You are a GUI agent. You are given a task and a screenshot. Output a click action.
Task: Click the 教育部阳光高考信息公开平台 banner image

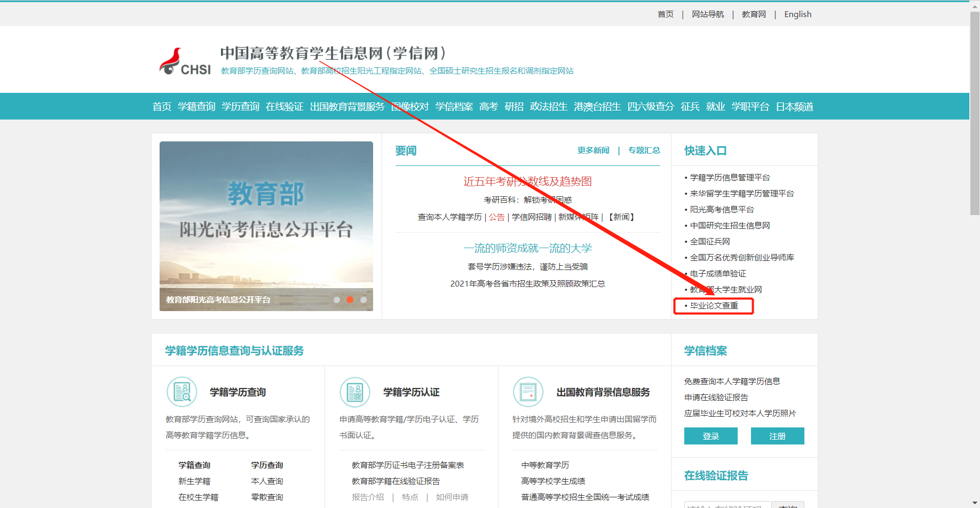(x=266, y=226)
